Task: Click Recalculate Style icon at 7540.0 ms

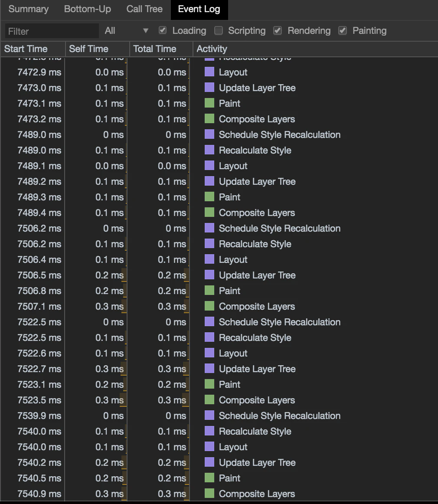Action: coord(209,431)
